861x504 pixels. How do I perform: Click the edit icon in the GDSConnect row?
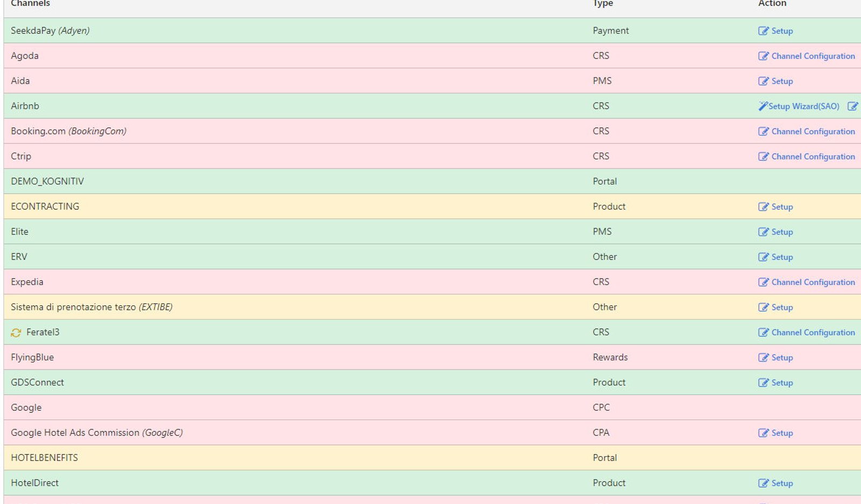tap(763, 382)
